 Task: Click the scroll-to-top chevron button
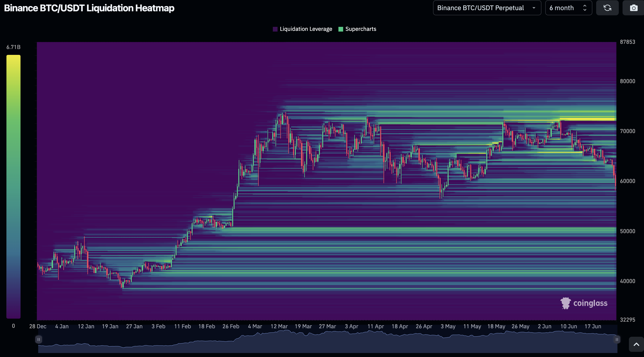[636, 345]
